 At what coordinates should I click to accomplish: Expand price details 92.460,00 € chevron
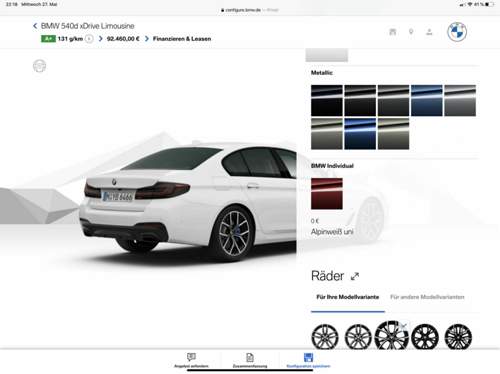tap(100, 39)
